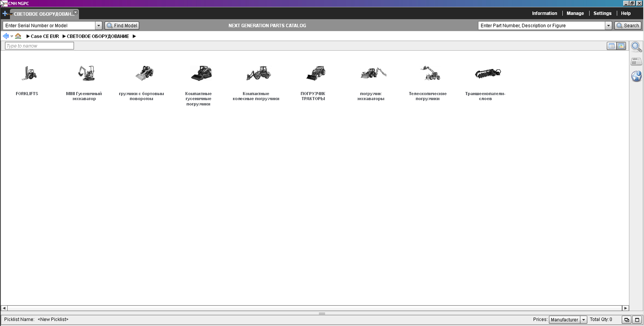This screenshot has width=644, height=326.
Task: Open the FORKLIFTS category icon
Action: [x=28, y=73]
